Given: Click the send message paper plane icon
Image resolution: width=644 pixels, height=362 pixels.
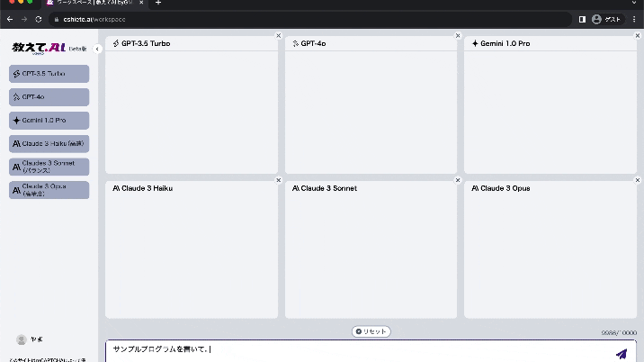Looking at the screenshot, I should 621,354.
